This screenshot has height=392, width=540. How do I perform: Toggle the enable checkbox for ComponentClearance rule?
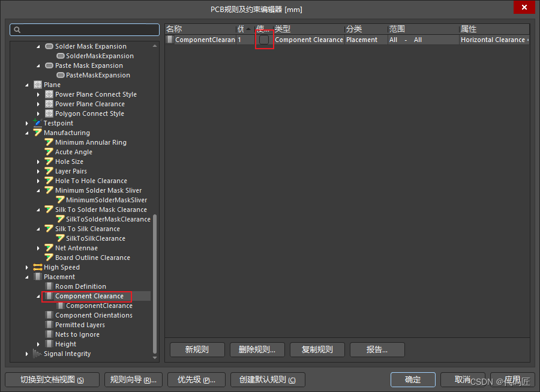264,40
